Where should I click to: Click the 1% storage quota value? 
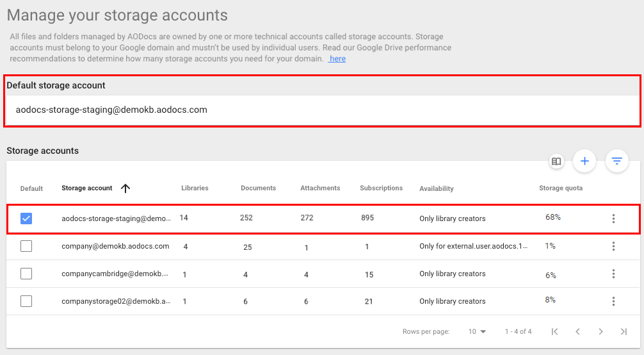(x=551, y=246)
